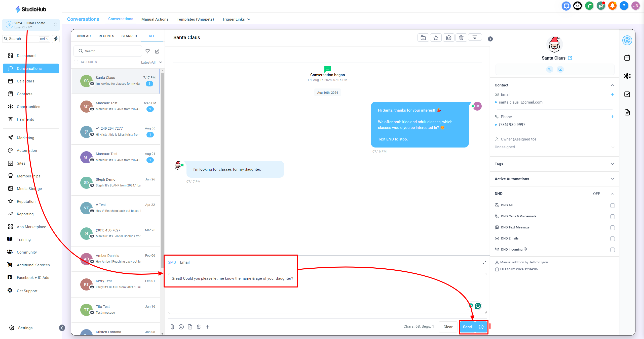Open the emoji picker
The width and height of the screenshot is (644, 339).
pyautogui.click(x=181, y=327)
